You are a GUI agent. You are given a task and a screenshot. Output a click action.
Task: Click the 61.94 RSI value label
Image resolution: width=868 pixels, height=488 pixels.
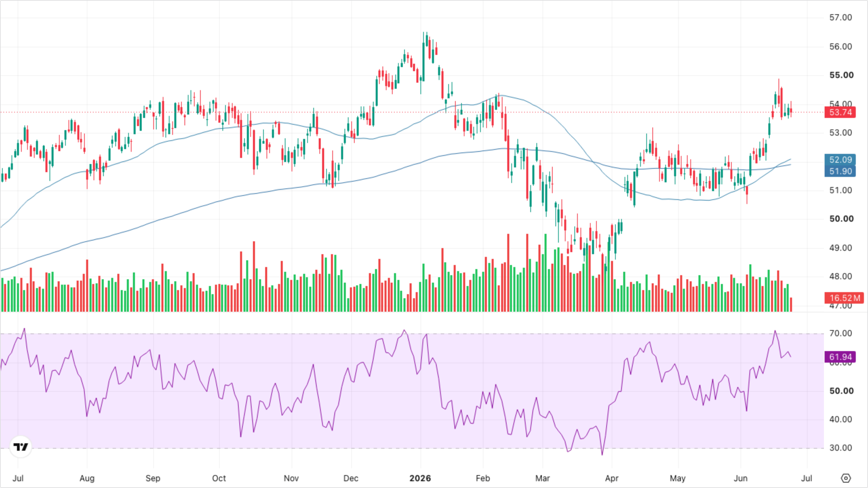click(x=840, y=357)
